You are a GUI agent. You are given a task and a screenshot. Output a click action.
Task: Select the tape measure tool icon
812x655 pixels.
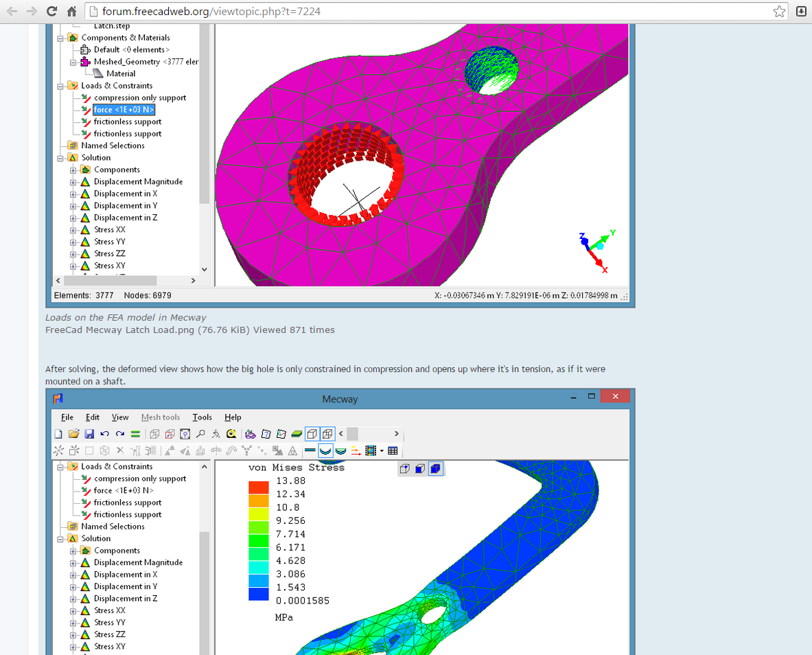pyautogui.click(x=231, y=434)
